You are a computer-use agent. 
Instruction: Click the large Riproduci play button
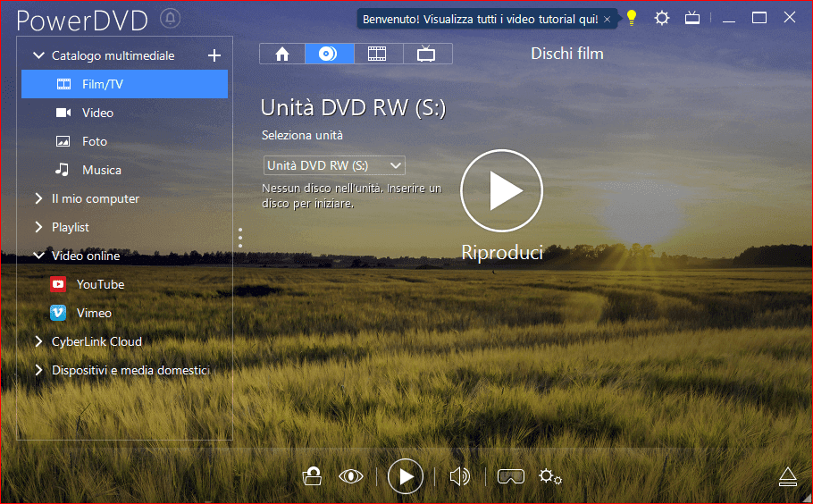tap(501, 190)
